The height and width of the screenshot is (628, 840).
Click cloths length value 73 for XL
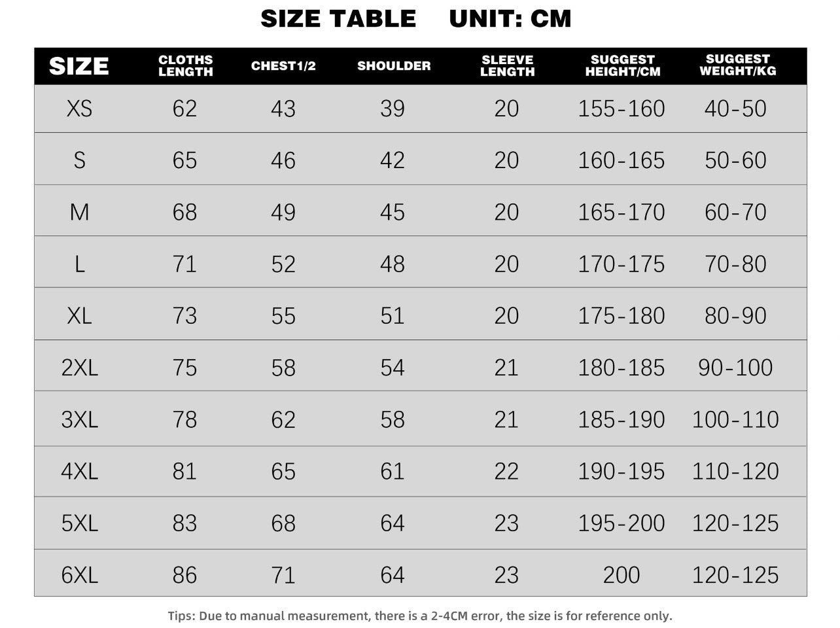[x=184, y=316]
